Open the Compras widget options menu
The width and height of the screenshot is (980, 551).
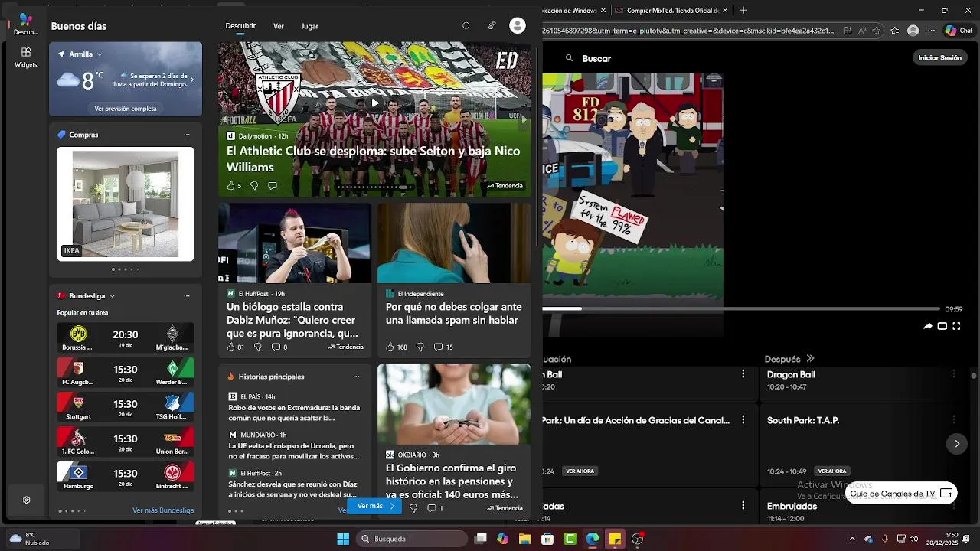pyautogui.click(x=187, y=135)
